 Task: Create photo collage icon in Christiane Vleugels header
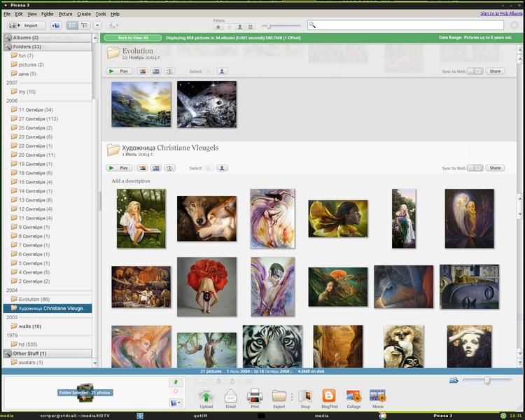pos(142,168)
